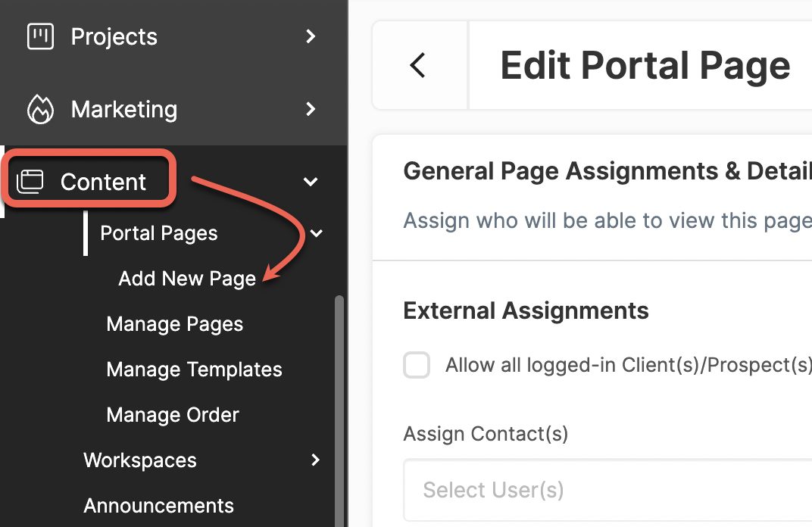Image resolution: width=812 pixels, height=527 pixels.
Task: Expand the Marketing menu chevron
Action: pyautogui.click(x=311, y=109)
